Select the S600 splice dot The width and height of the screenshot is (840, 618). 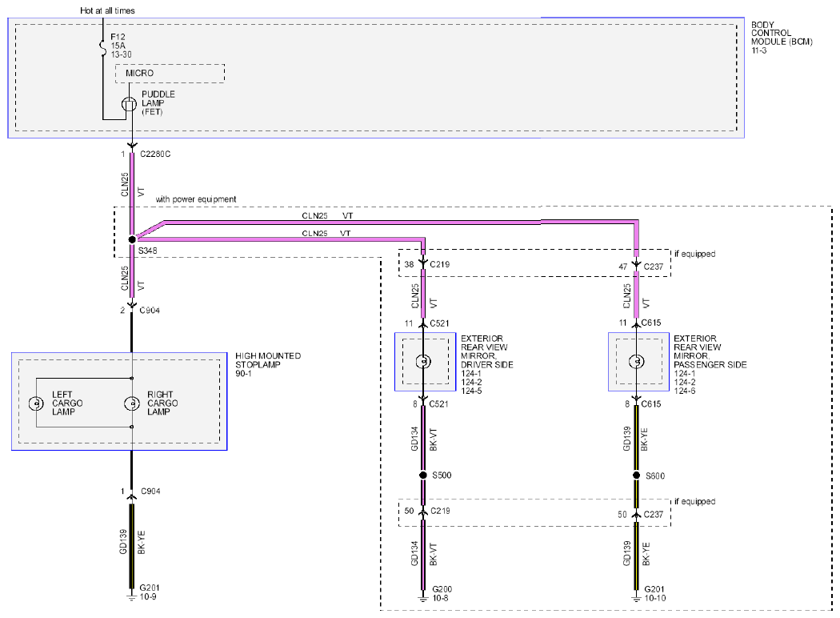637,476
